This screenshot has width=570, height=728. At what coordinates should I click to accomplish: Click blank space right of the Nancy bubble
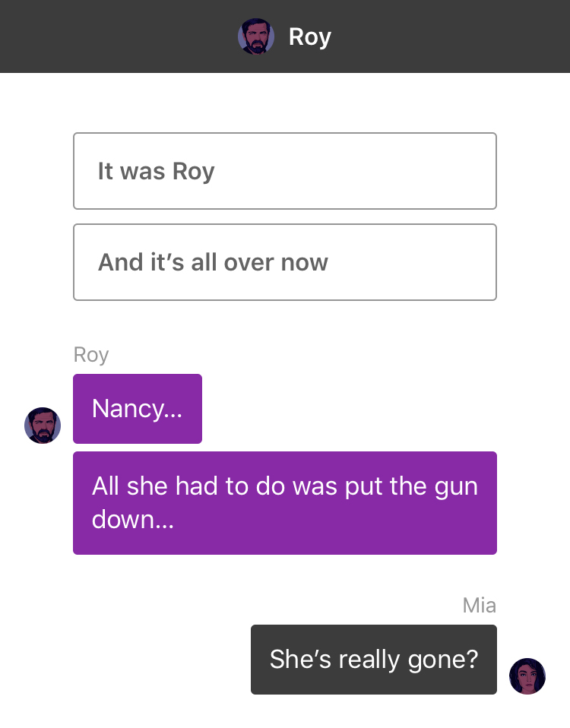point(349,409)
